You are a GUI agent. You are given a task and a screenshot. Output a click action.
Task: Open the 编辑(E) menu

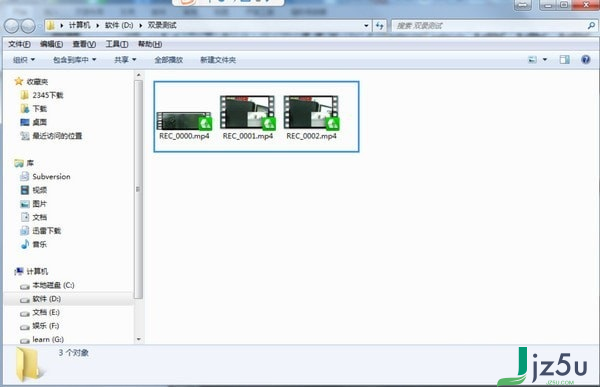pos(51,44)
